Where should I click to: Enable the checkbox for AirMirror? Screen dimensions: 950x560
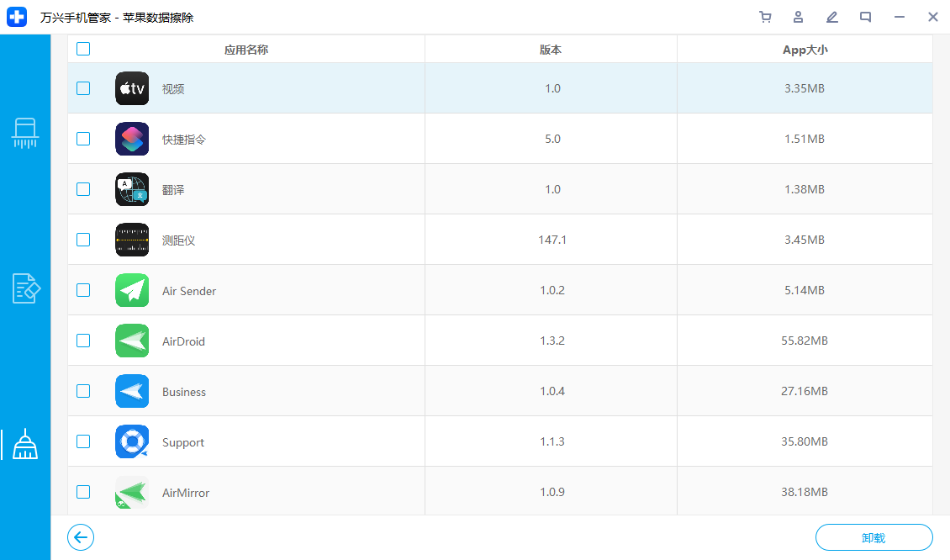click(x=83, y=492)
